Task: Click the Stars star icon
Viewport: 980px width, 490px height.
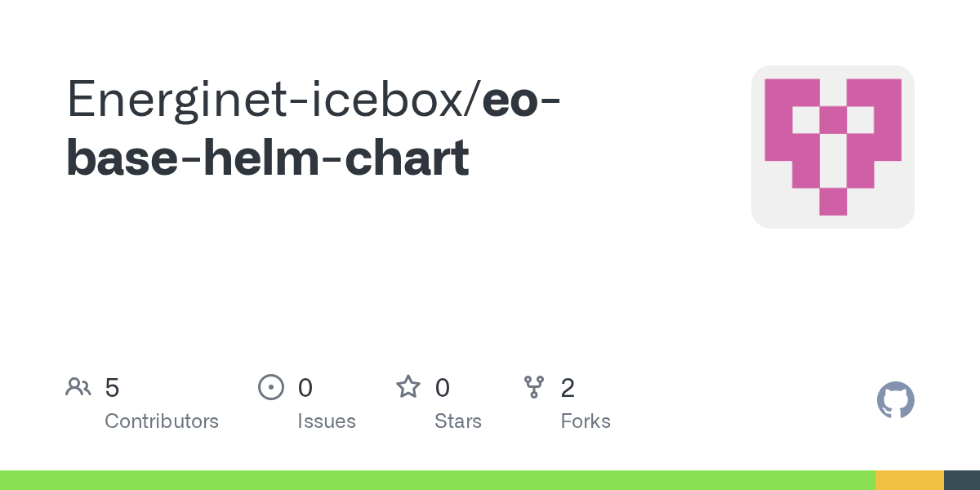Action: tap(408, 386)
